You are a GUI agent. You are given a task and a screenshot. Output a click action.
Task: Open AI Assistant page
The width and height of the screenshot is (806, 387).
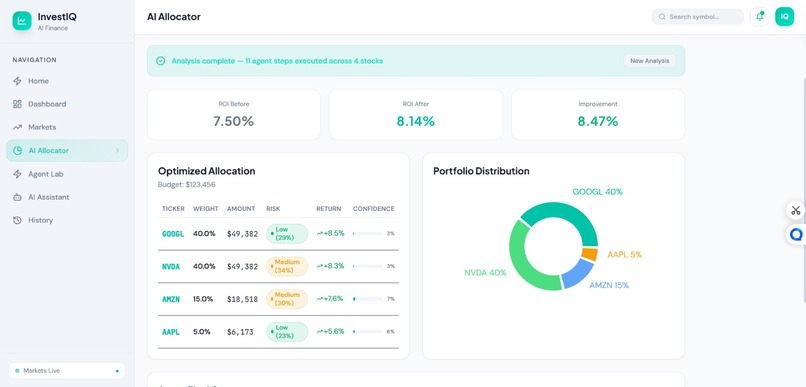(67, 197)
